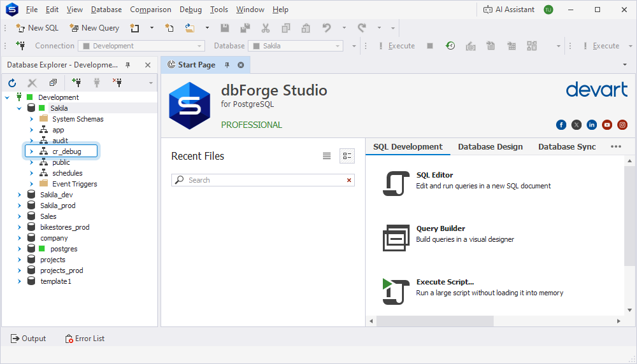This screenshot has width=637, height=364.
Task: Open the Database dropdown showing Sakila
Action: click(296, 46)
